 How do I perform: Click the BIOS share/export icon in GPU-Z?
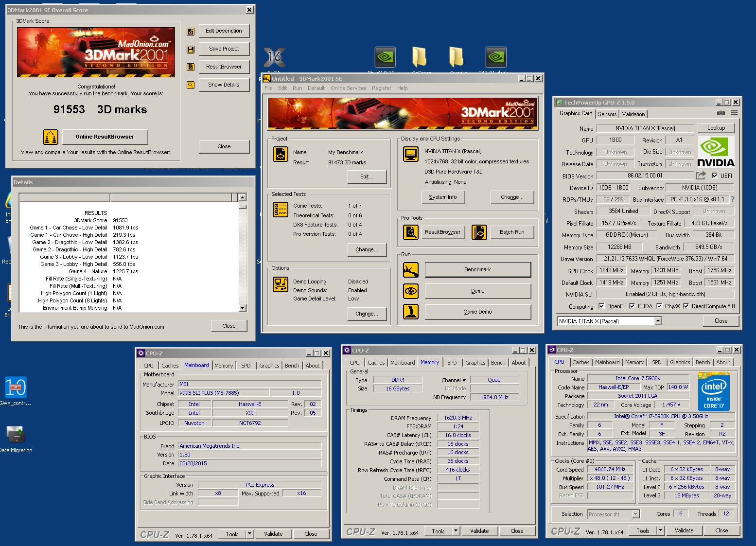(x=701, y=176)
